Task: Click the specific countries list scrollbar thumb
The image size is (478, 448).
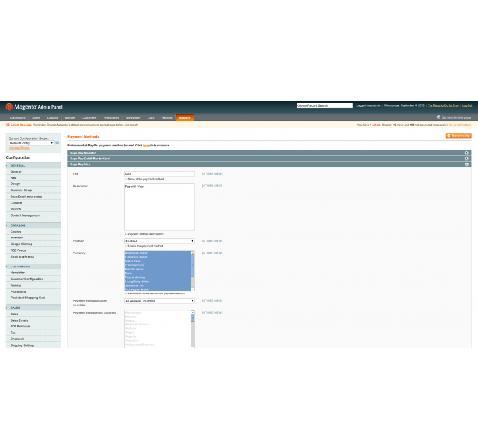Action: click(x=193, y=318)
